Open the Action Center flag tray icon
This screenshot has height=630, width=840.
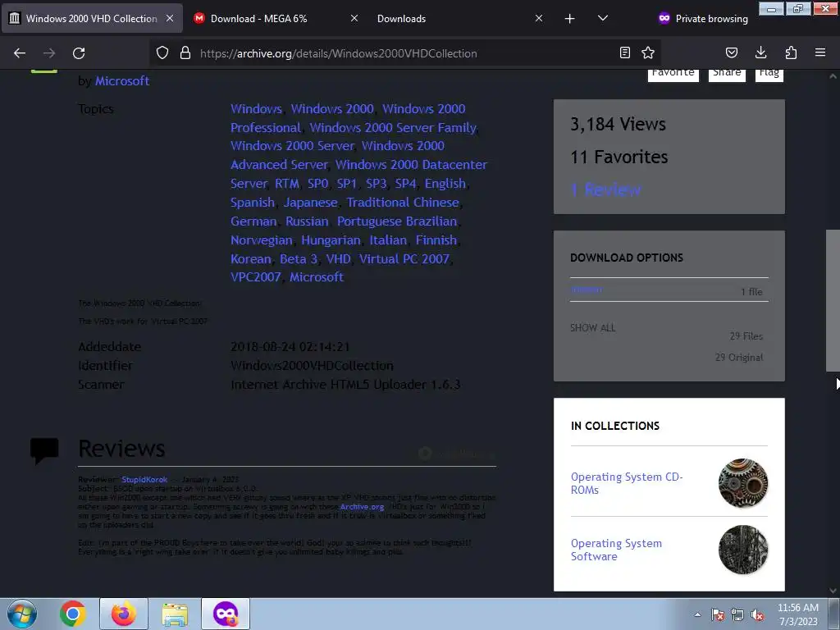(x=718, y=615)
